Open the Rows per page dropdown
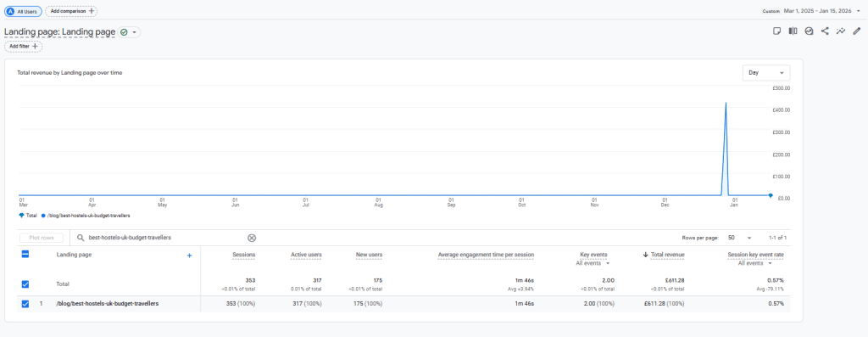 point(739,238)
